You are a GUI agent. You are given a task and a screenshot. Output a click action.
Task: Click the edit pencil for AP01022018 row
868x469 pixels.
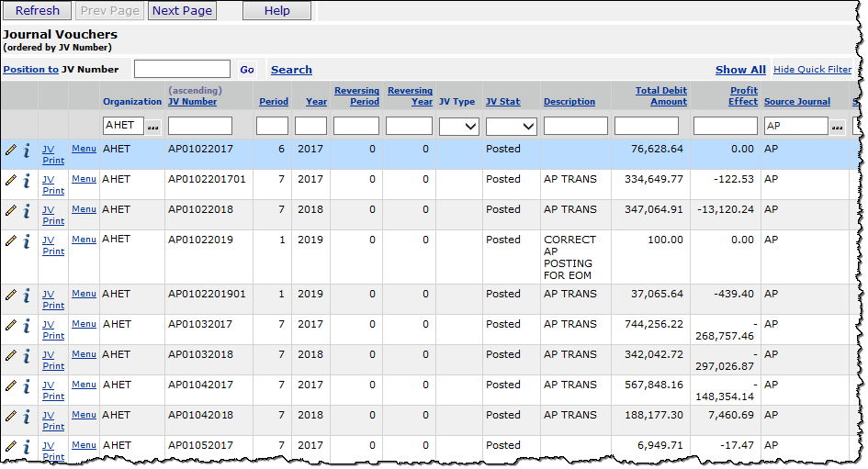pos(11,211)
